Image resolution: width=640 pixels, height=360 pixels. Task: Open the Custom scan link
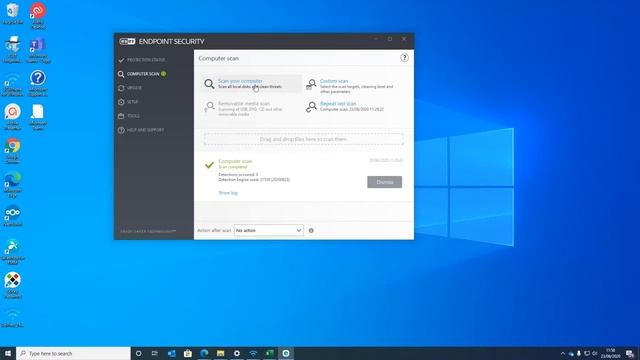334,81
